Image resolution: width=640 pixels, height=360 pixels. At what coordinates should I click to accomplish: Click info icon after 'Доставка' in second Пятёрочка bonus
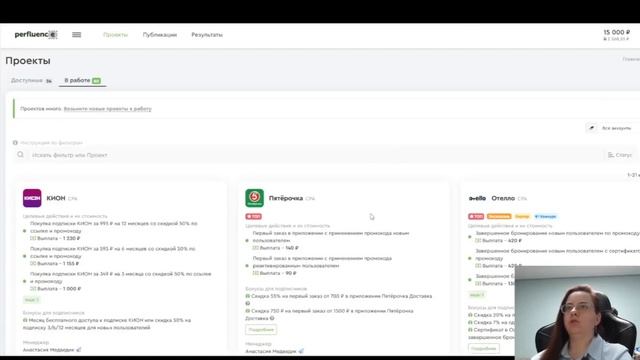(272, 318)
